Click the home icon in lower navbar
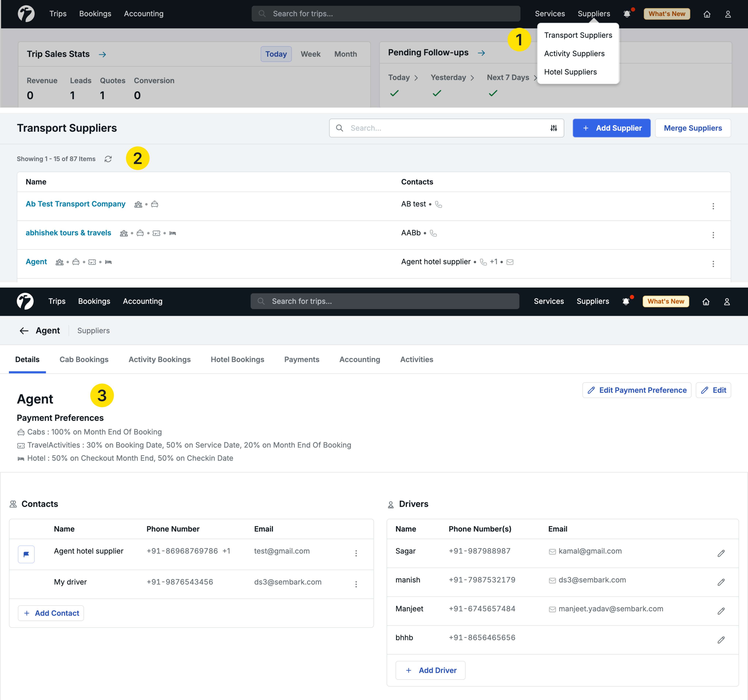The height and width of the screenshot is (700, 748). pos(705,302)
